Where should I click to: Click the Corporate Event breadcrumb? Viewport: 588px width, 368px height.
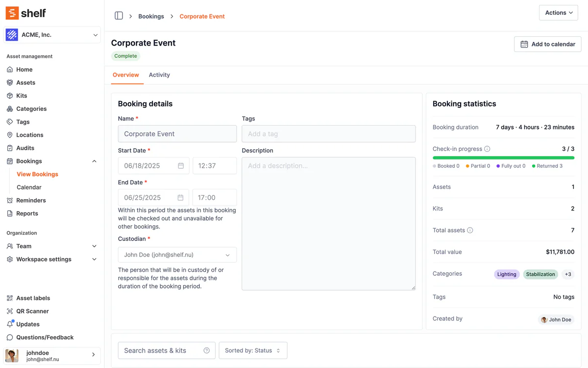click(202, 16)
